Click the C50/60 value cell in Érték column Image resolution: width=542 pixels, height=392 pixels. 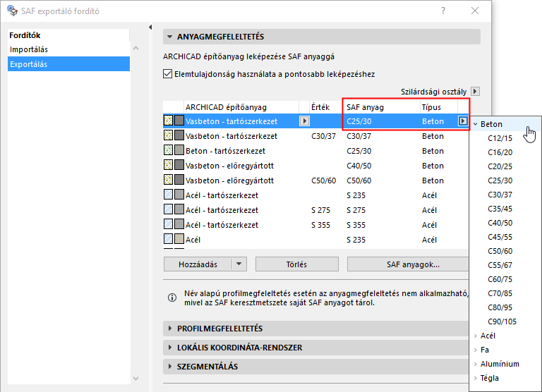click(x=323, y=180)
